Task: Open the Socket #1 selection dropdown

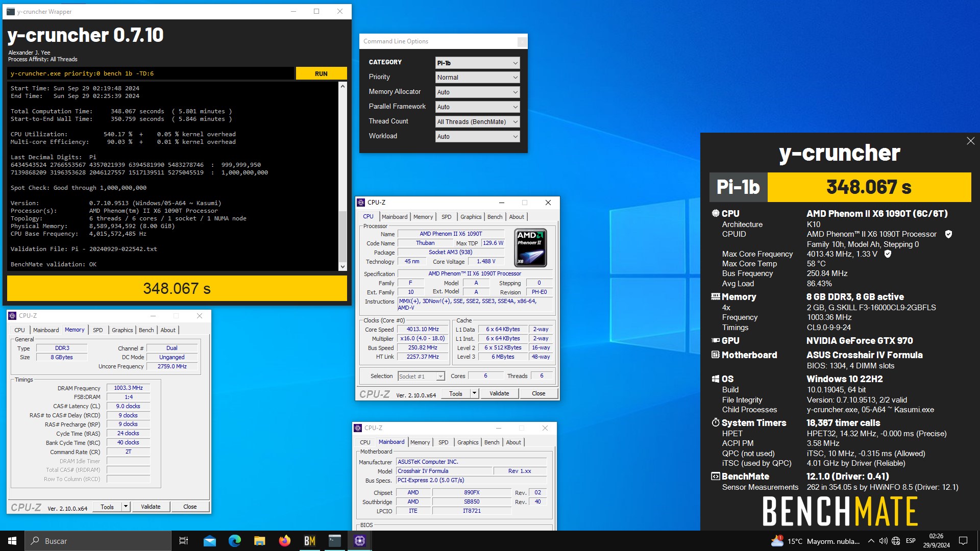Action: point(421,377)
